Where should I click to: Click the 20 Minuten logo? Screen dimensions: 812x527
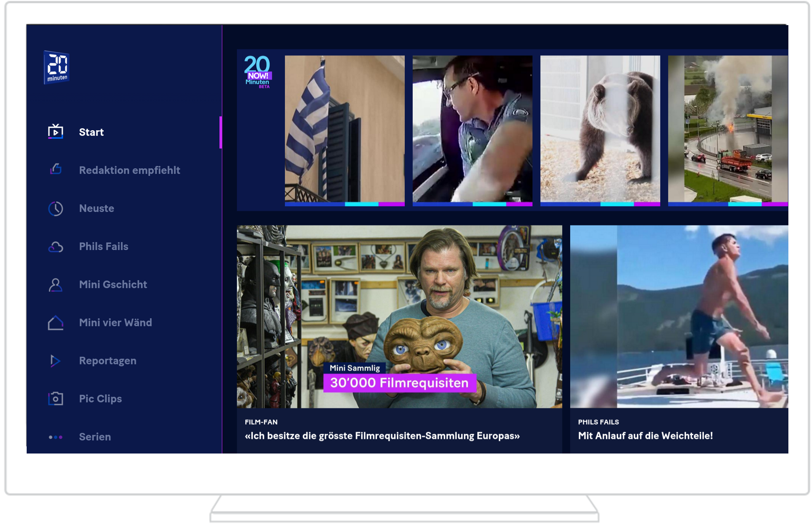(56, 67)
